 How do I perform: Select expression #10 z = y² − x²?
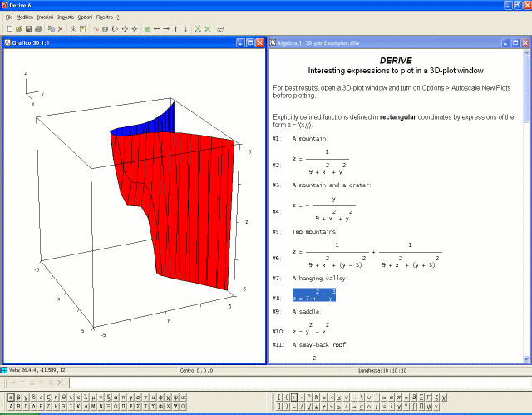(x=311, y=329)
